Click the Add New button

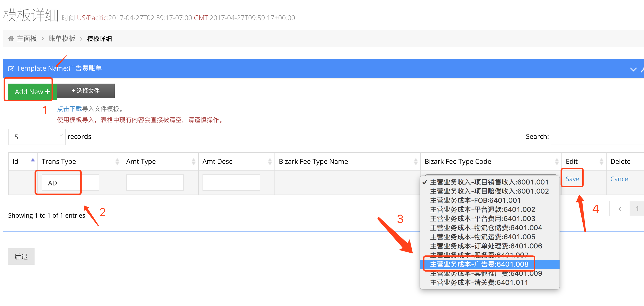(x=32, y=92)
